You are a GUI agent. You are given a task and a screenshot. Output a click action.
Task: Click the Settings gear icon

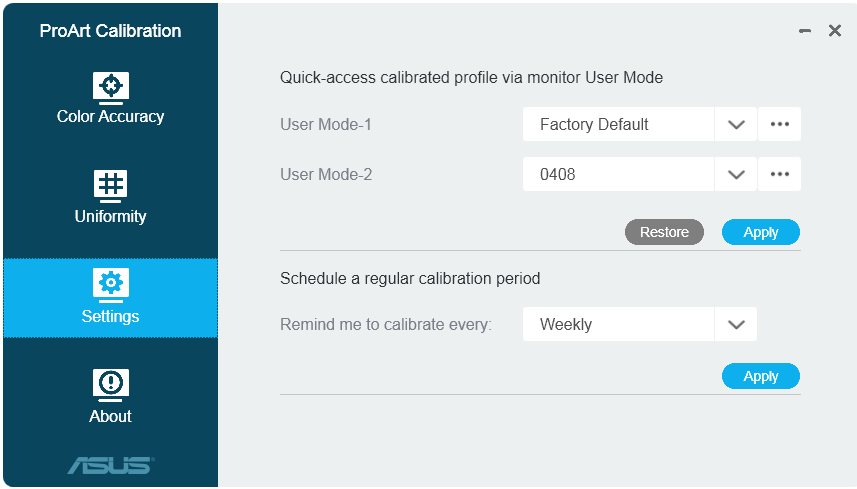tap(111, 285)
